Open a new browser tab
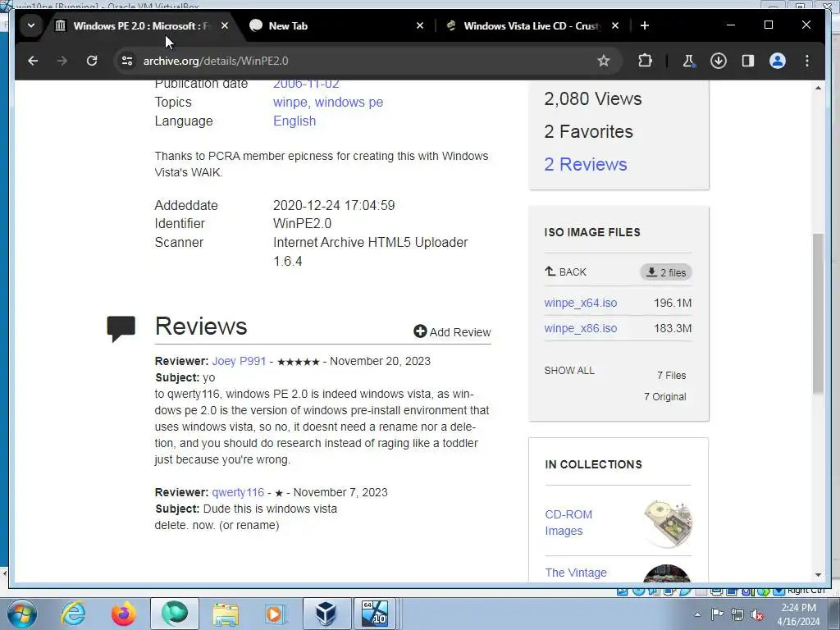 click(645, 25)
